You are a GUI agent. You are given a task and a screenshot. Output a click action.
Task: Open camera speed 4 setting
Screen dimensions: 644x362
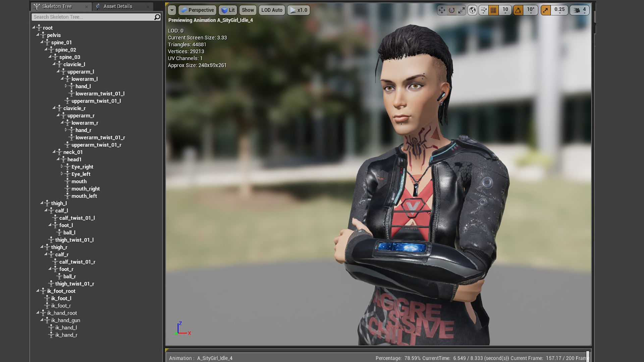tap(580, 10)
